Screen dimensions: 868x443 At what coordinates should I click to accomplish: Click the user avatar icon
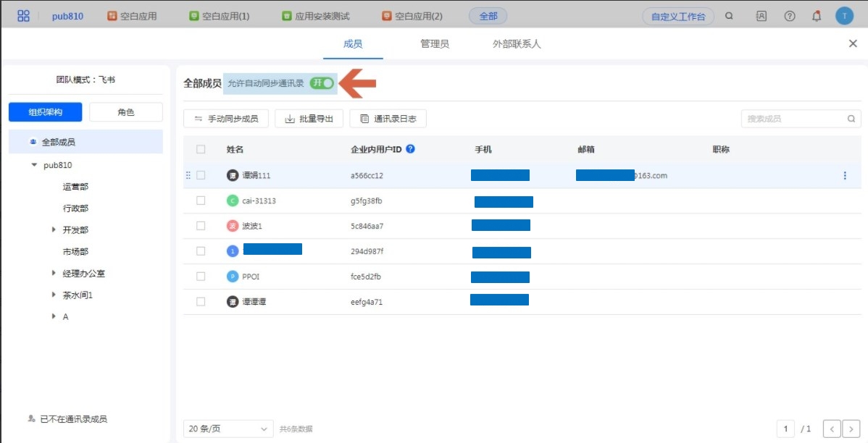click(x=844, y=16)
